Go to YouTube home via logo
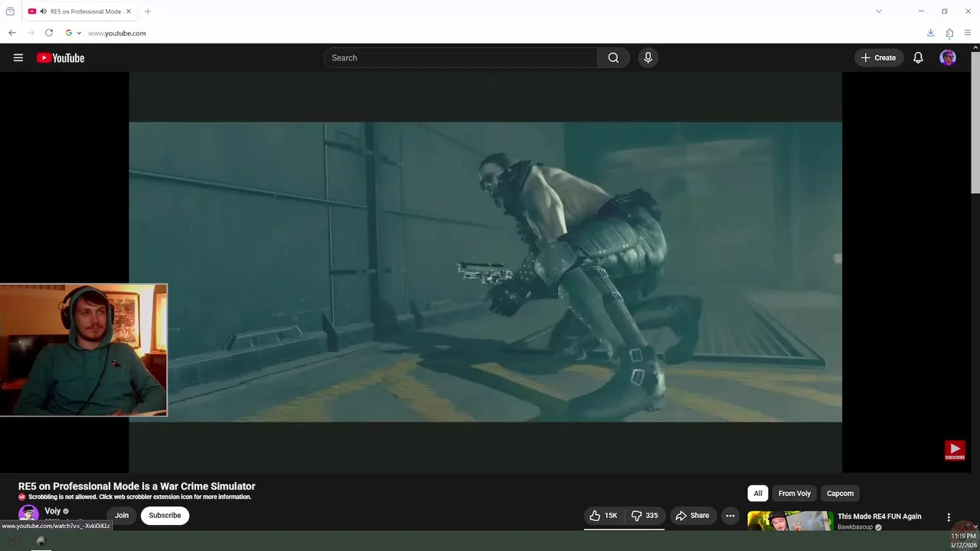This screenshot has height=551, width=980. pos(60,57)
